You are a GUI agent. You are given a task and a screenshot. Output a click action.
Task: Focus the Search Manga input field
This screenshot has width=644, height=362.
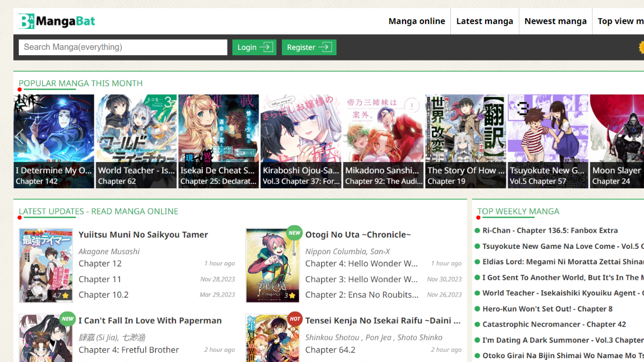click(x=123, y=47)
